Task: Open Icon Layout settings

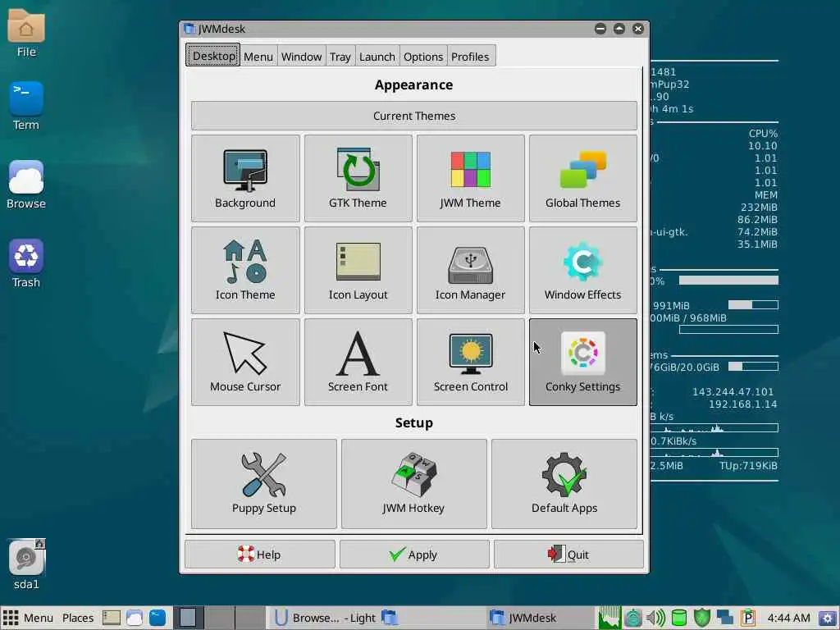Action: click(358, 270)
